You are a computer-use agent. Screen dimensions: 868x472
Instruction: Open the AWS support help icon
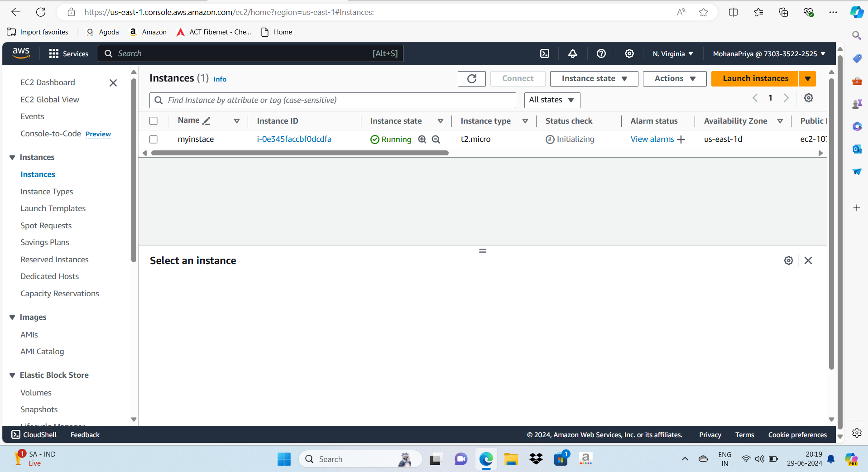pyautogui.click(x=601, y=53)
